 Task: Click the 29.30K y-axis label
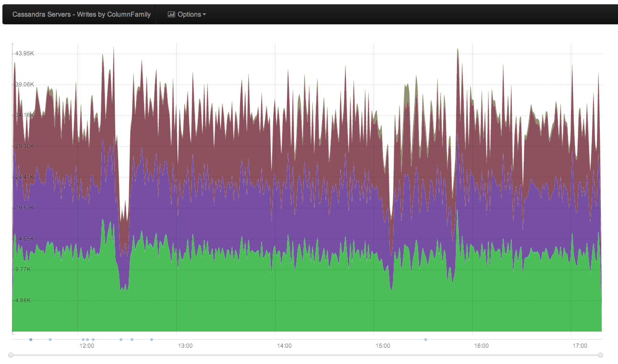[x=25, y=146]
